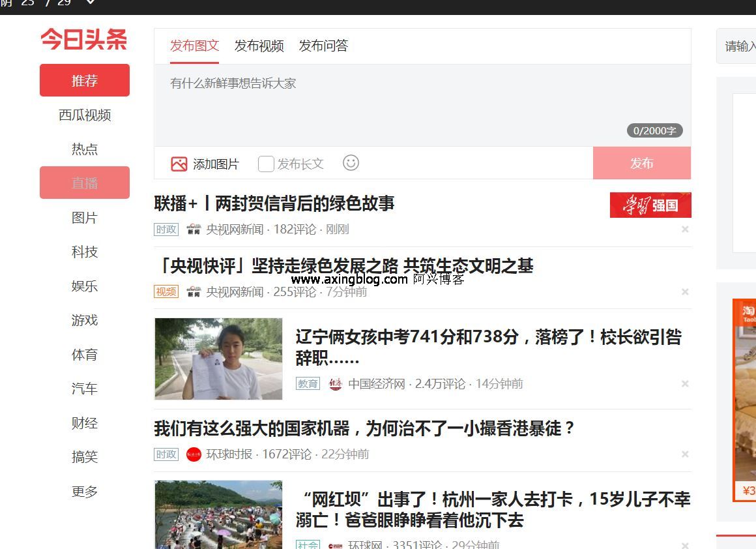This screenshot has width=756, height=549.
Task: Click the 视频 tag on 央视快评 article
Action: 166,291
